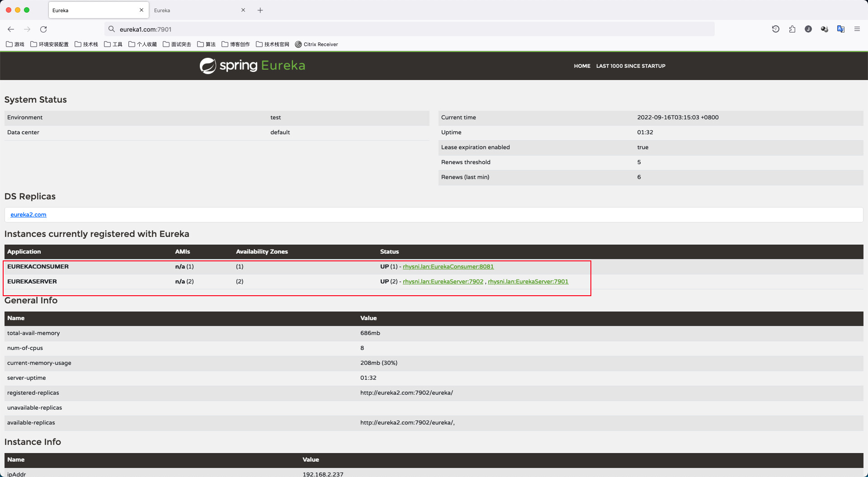868x477 pixels.
Task: Open the 算法 bookmark folder
Action: pyautogui.click(x=207, y=44)
